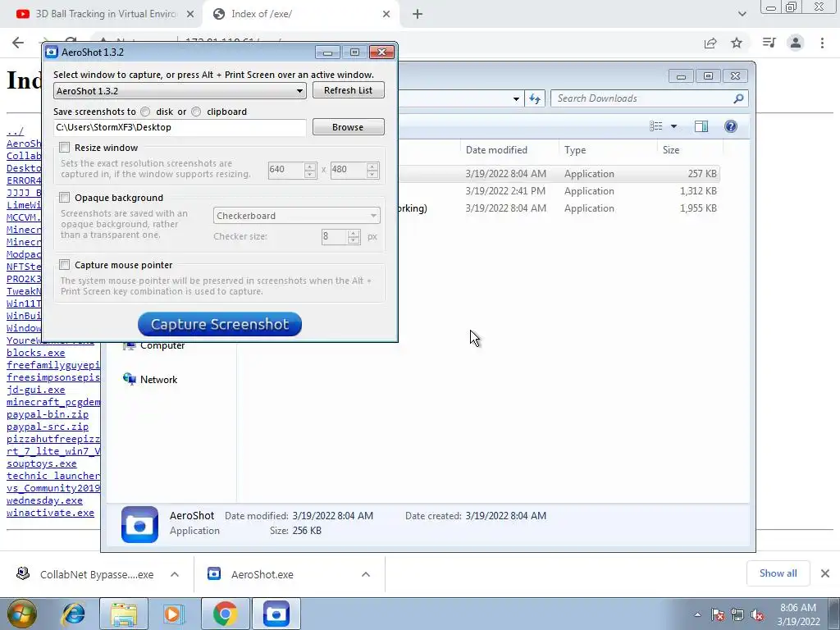The width and height of the screenshot is (840, 630).
Task: Open the media control icon in Chrome
Action: point(769,43)
